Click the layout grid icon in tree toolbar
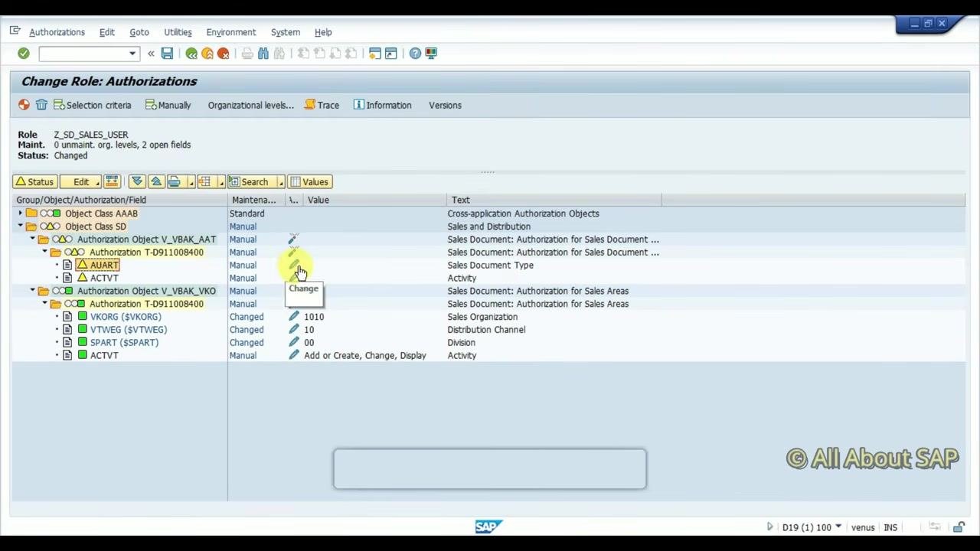 coord(204,182)
